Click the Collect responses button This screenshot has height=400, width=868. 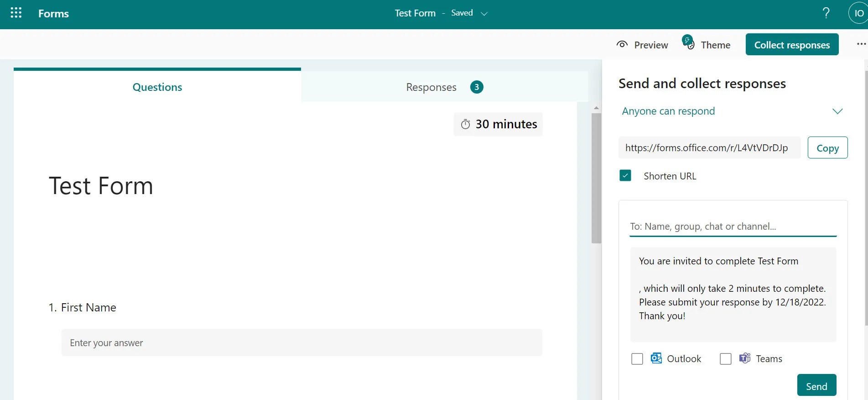click(792, 44)
